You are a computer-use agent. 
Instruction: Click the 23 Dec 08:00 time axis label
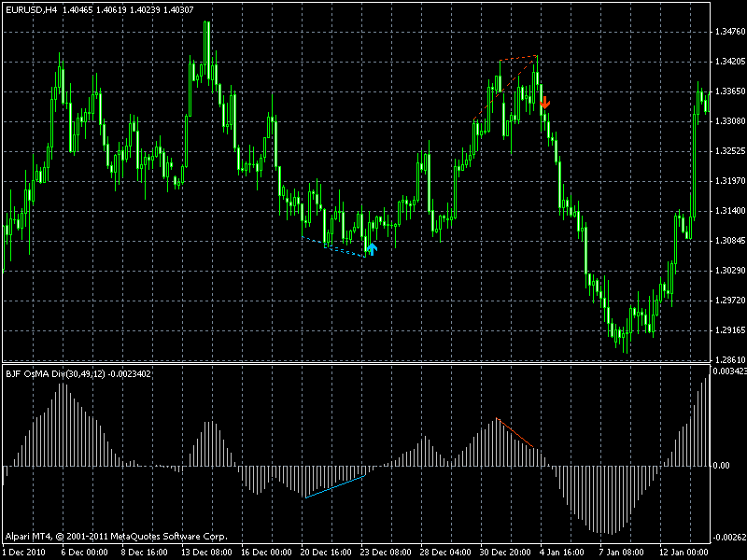click(x=386, y=553)
